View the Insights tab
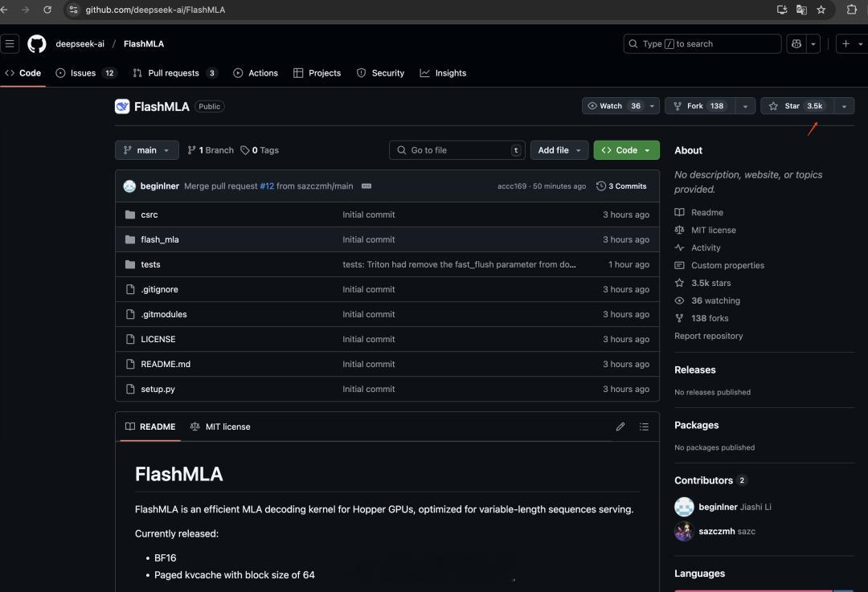Viewport: 868px width, 592px height. [443, 73]
